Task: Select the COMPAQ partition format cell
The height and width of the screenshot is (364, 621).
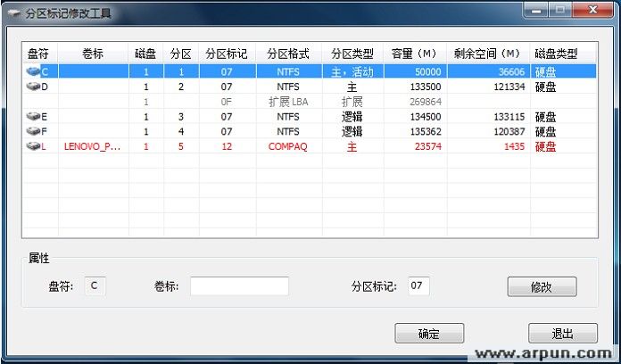Action: (288, 146)
